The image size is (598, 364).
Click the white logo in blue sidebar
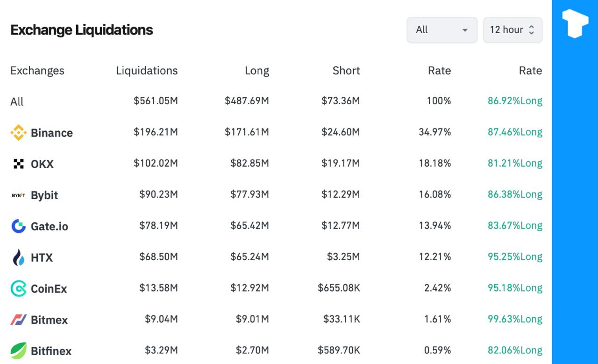[575, 23]
